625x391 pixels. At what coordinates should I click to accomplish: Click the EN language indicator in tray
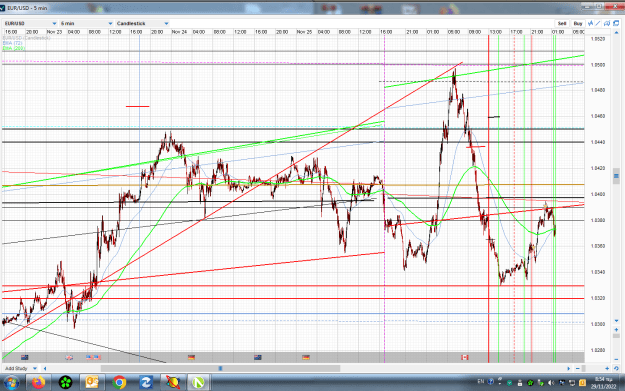coord(481,382)
